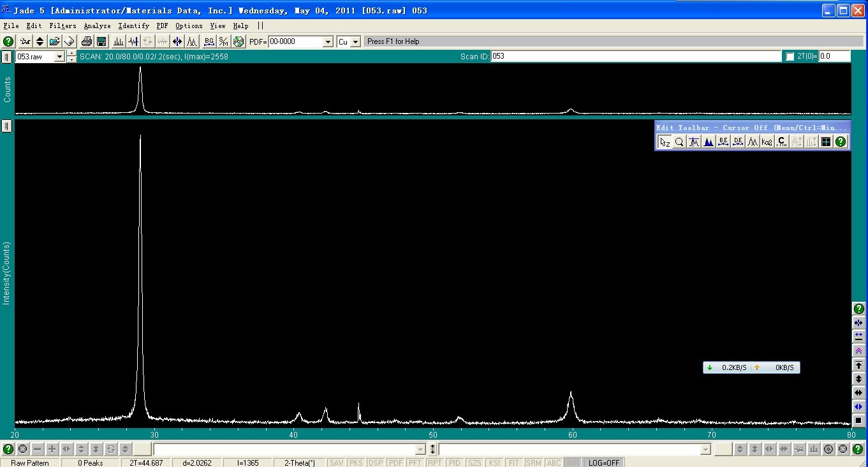Click the grid icon in Edit Toolbar

[x=826, y=142]
